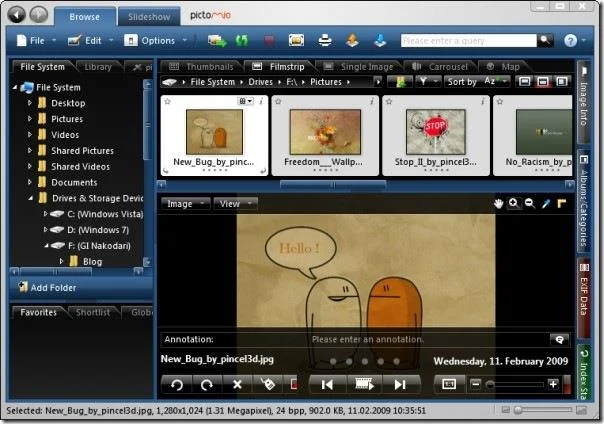Open the Image dropdown menu

(x=185, y=203)
